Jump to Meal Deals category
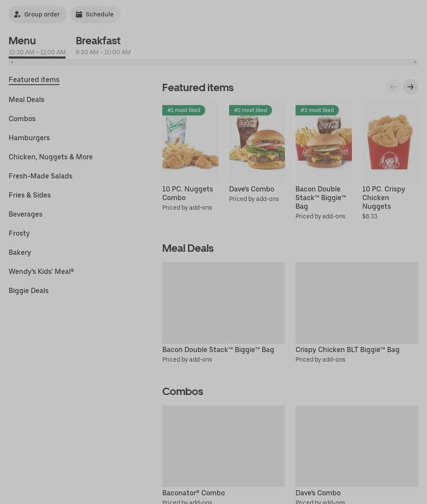 coord(26,100)
